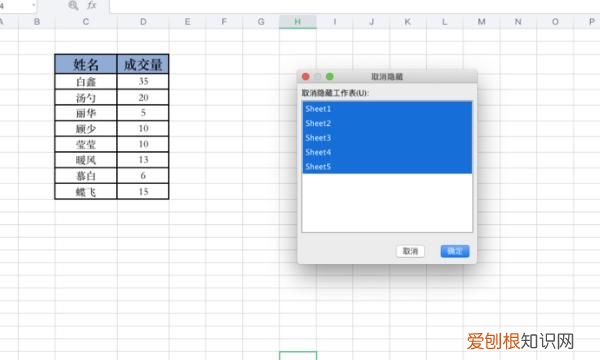This screenshot has width=600, height=360.
Task: Select column C header
Action: (x=86, y=22)
